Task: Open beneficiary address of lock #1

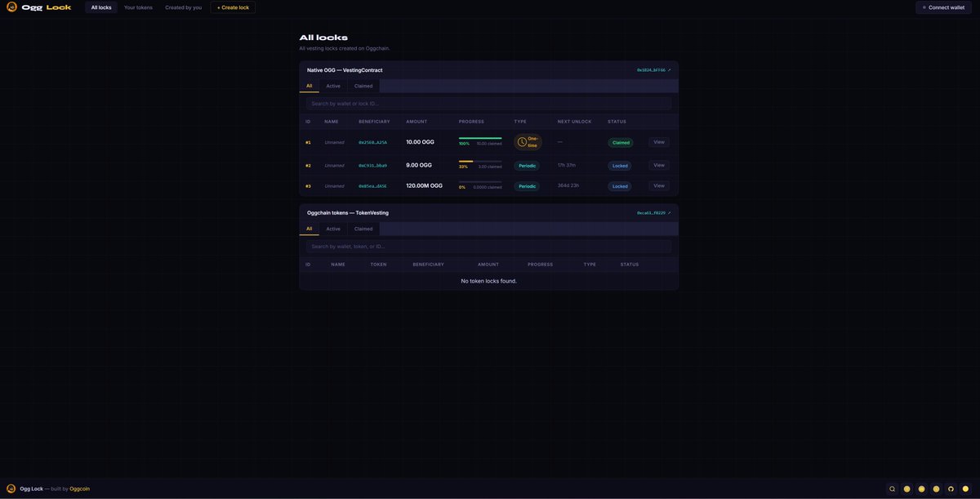Action: click(372, 142)
